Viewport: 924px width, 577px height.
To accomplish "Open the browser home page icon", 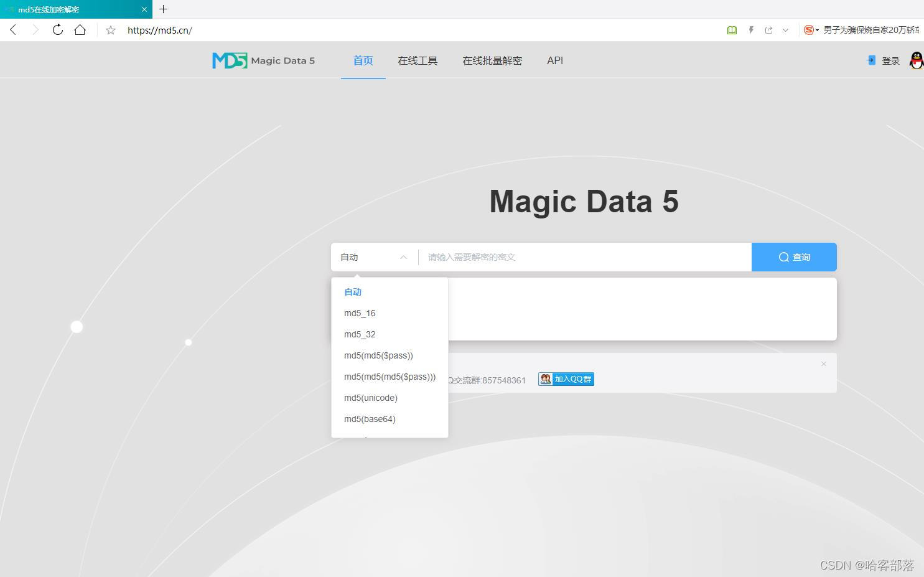I will pyautogui.click(x=80, y=30).
